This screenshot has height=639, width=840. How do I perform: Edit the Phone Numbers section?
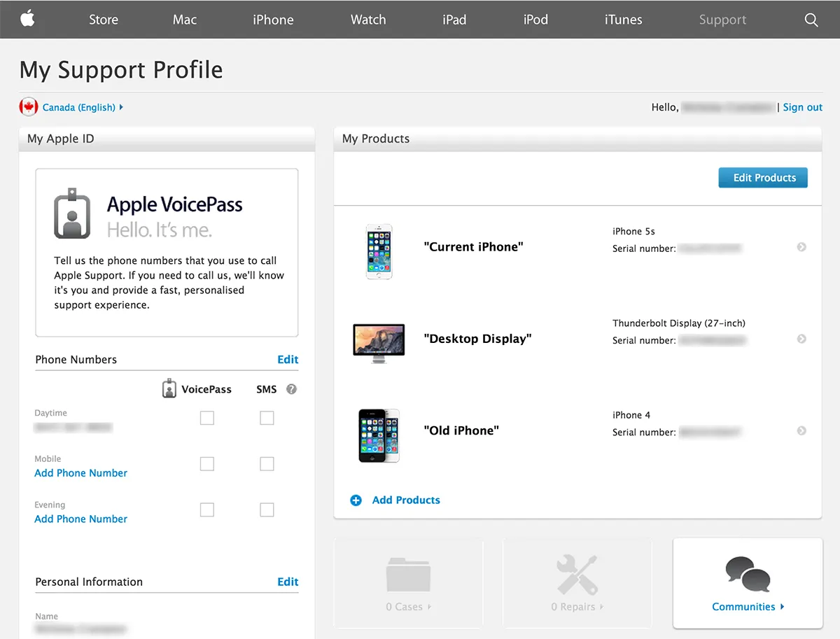click(288, 360)
